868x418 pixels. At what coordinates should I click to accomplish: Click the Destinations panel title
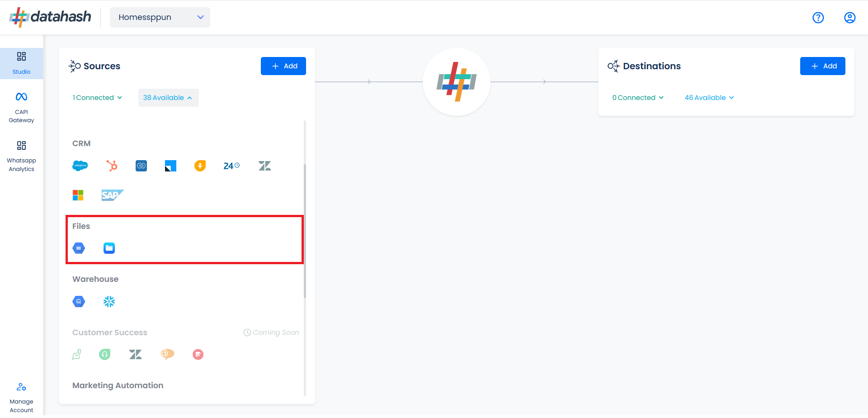pos(652,66)
